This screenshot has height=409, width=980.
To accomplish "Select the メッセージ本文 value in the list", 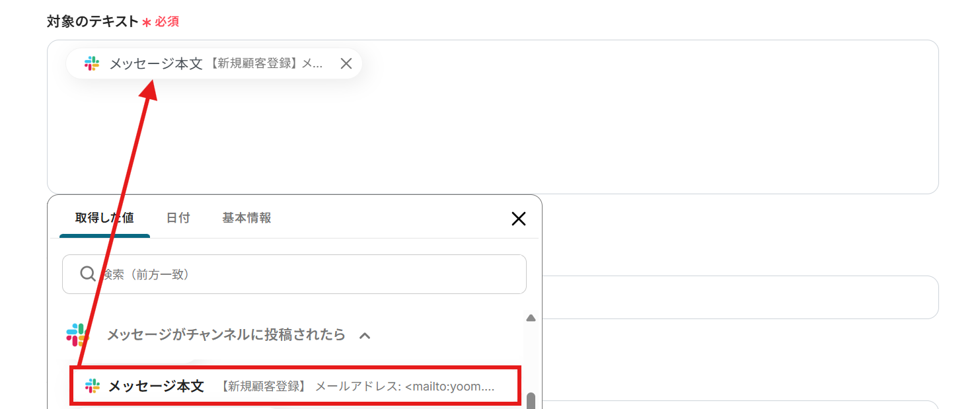I will [156, 386].
